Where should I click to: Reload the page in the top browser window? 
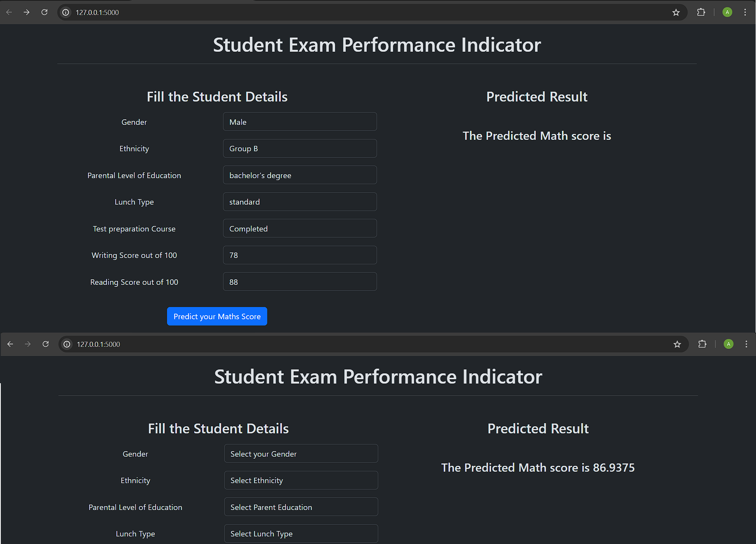pos(44,12)
